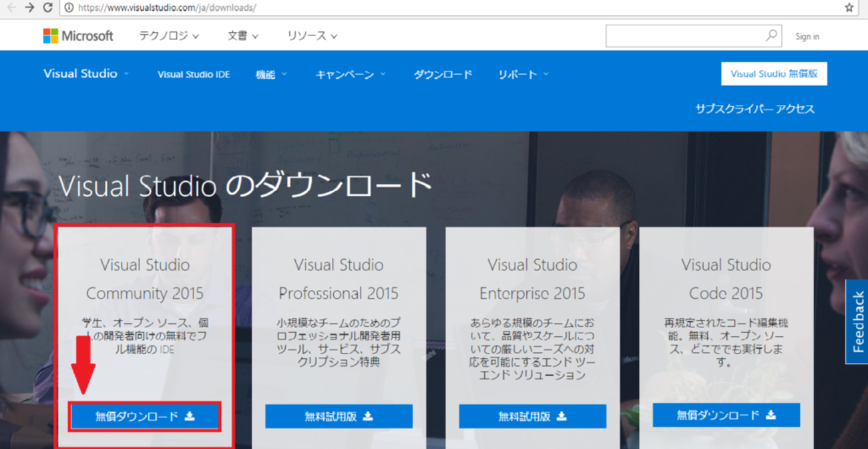This screenshot has width=868, height=449.
Task: Get the Enterprise 2015 無料試用版
Action: click(532, 416)
